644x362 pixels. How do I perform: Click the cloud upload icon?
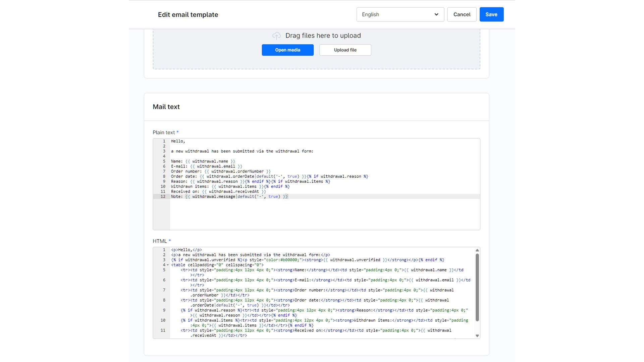click(276, 36)
